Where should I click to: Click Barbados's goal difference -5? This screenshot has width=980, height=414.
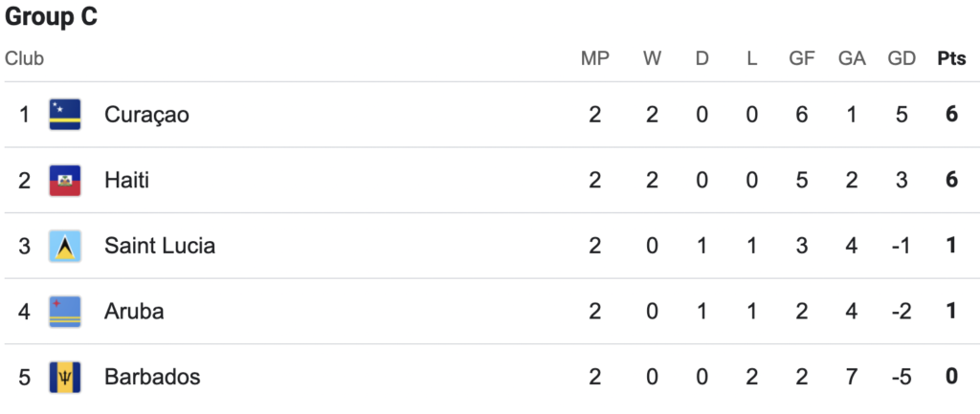[x=902, y=377]
